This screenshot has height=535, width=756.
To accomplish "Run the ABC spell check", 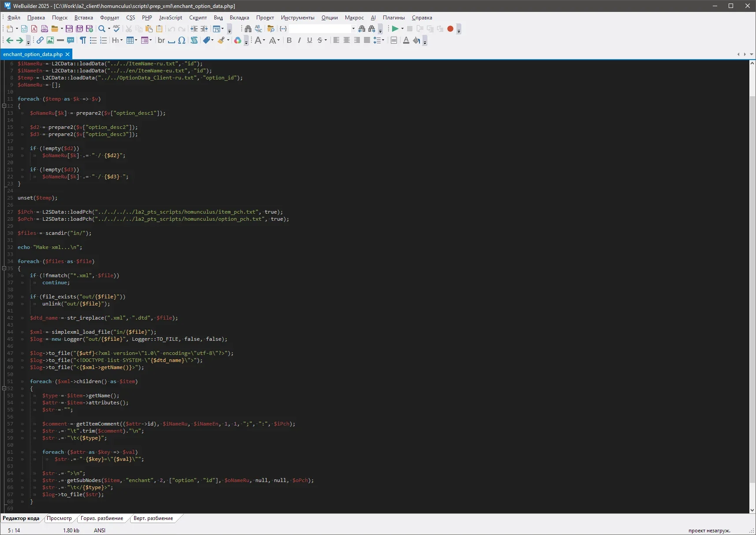I will click(x=116, y=29).
